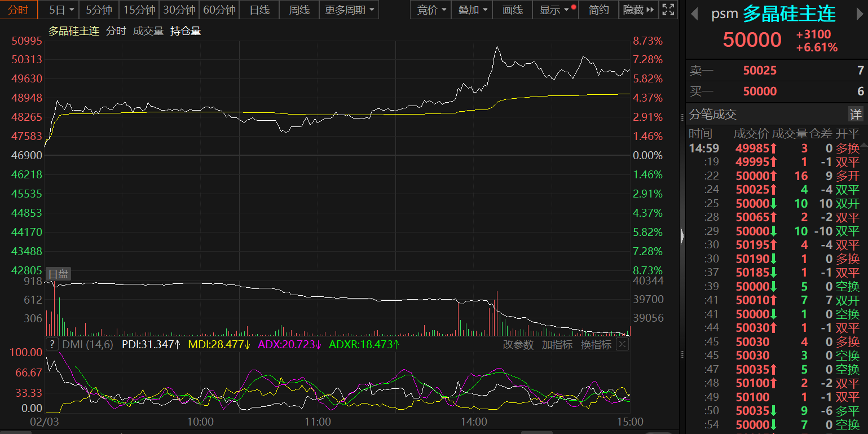Click the +6.61% change percentage

coord(817,47)
